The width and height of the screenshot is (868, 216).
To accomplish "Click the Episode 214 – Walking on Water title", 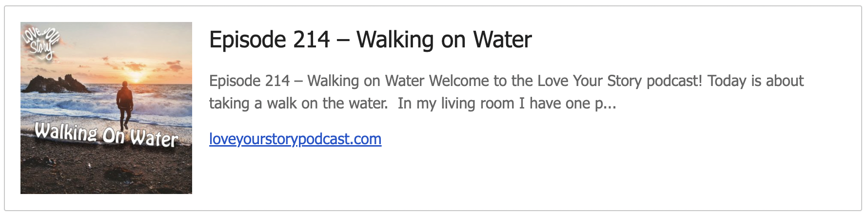I will point(370,40).
